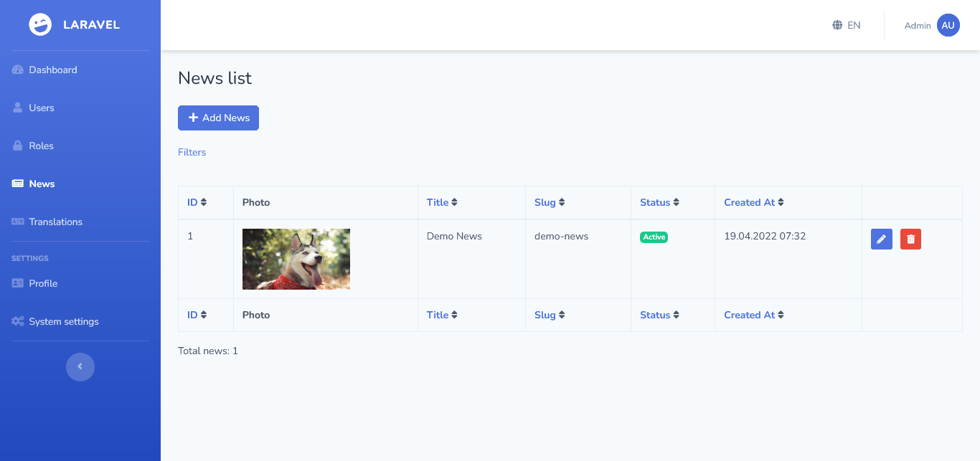Click the Add News button
This screenshot has width=980, height=461.
coord(218,118)
